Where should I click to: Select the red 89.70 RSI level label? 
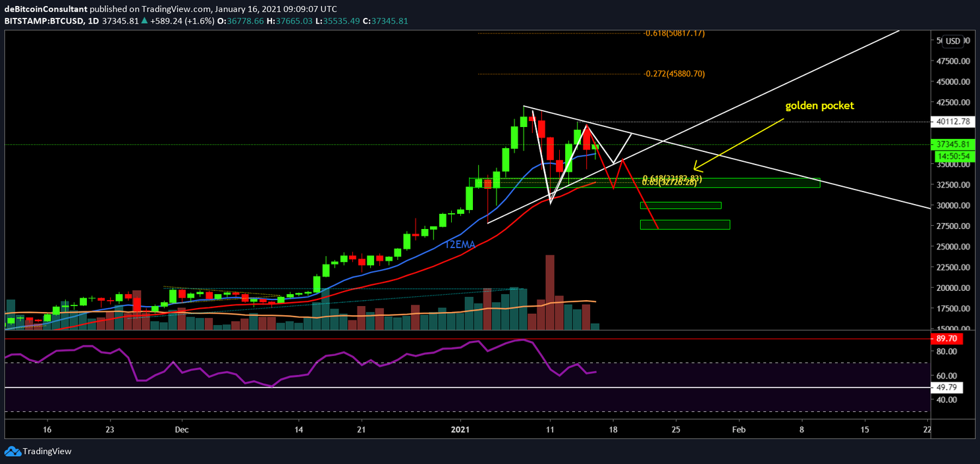[946, 339]
